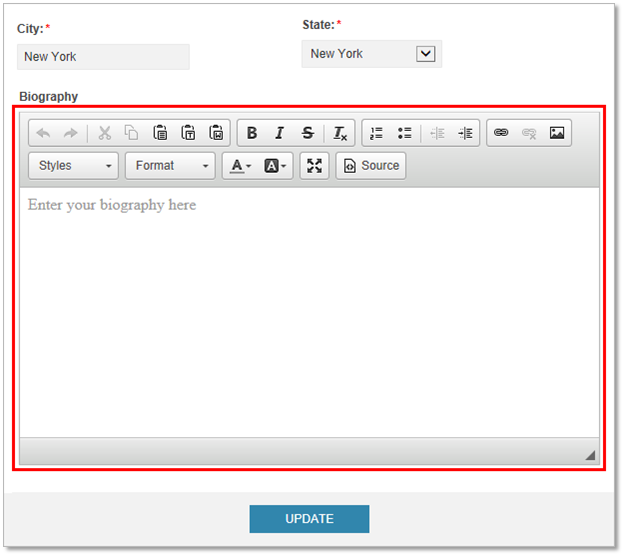624x556 pixels.
Task: Paste as plain text icon
Action: click(x=188, y=133)
